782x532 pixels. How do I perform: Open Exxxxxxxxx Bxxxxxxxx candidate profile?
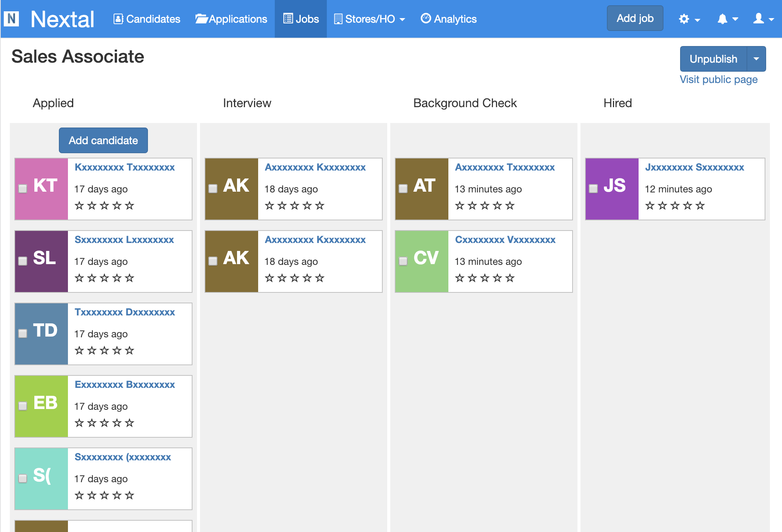coord(125,384)
